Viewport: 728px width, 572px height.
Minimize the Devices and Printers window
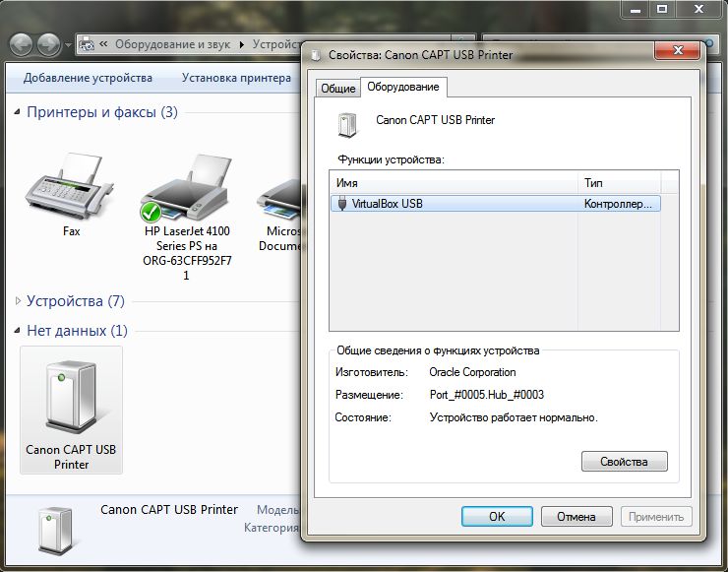pos(636,8)
